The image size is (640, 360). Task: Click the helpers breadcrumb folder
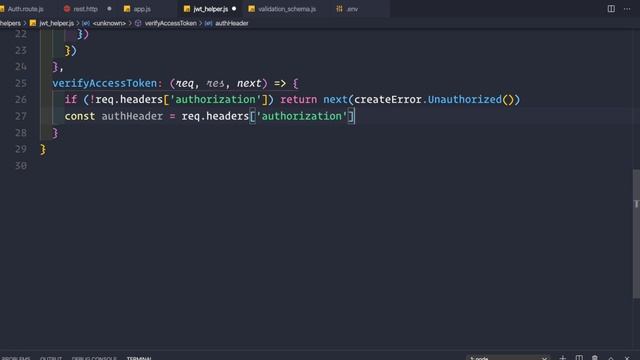coord(10,23)
